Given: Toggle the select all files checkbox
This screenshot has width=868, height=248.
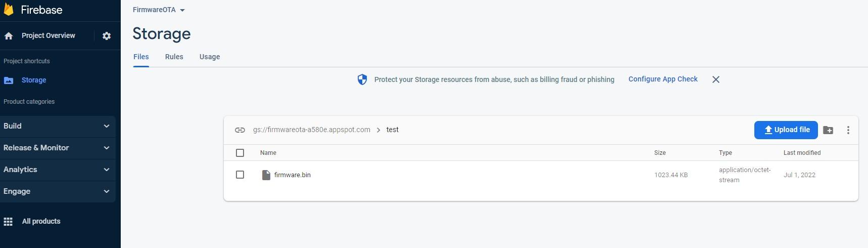Looking at the screenshot, I should (240, 153).
